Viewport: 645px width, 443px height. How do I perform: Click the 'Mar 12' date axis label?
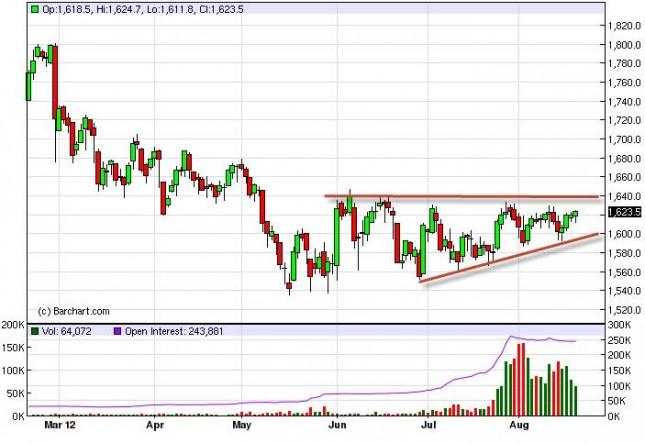point(60,425)
